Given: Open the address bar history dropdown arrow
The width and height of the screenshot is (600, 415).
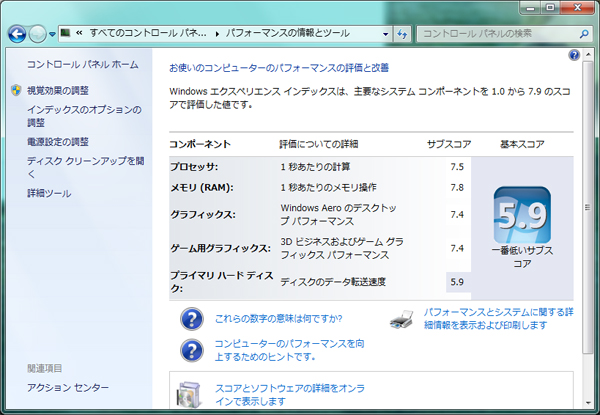Looking at the screenshot, I should [x=385, y=34].
